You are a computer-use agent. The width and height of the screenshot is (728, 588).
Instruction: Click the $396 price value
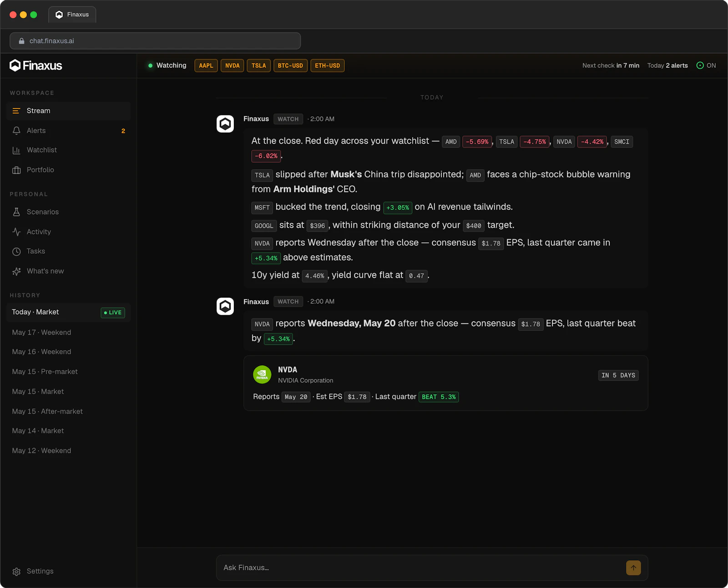(317, 226)
